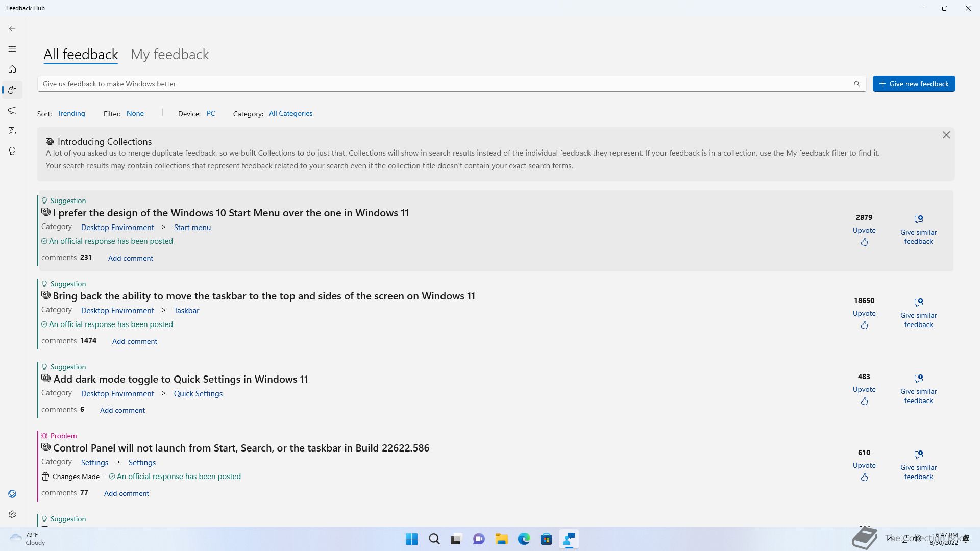The width and height of the screenshot is (980, 551).
Task: Open Microsoft Edge on taskbar
Action: [x=524, y=539]
